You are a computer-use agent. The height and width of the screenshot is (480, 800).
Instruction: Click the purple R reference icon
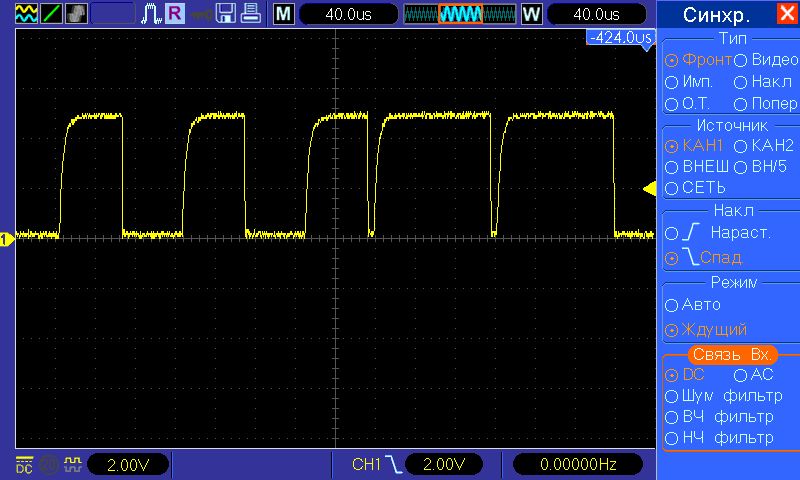175,14
